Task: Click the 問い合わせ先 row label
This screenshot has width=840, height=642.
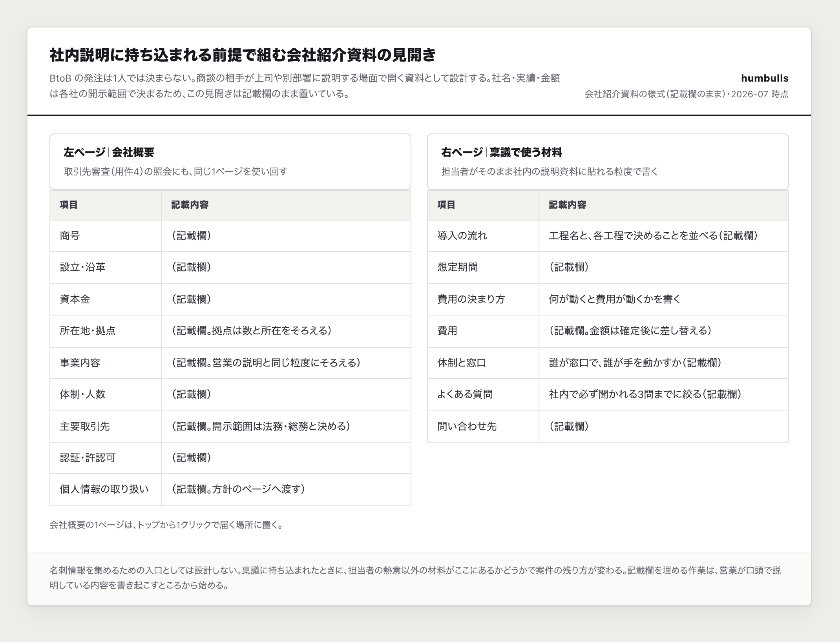Action: point(467,427)
